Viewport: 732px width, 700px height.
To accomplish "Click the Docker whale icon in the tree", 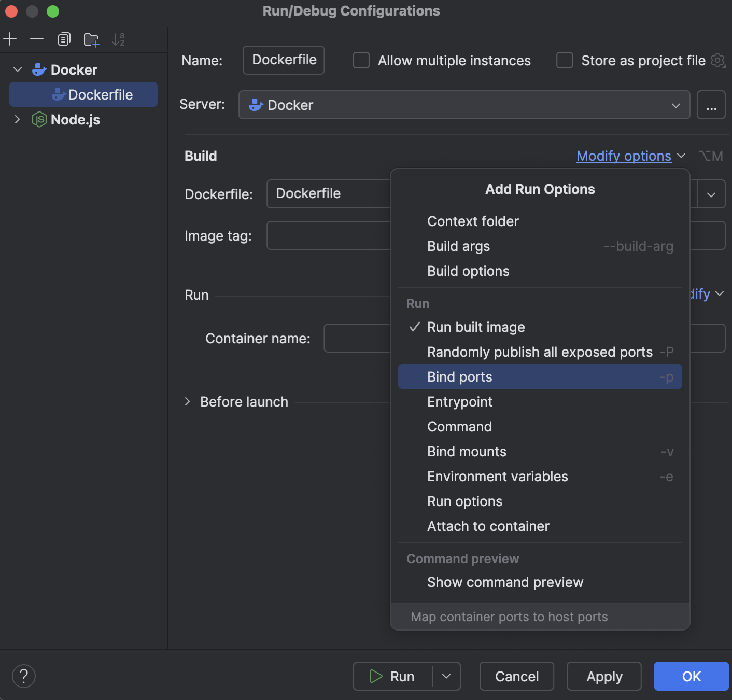I will click(39, 69).
